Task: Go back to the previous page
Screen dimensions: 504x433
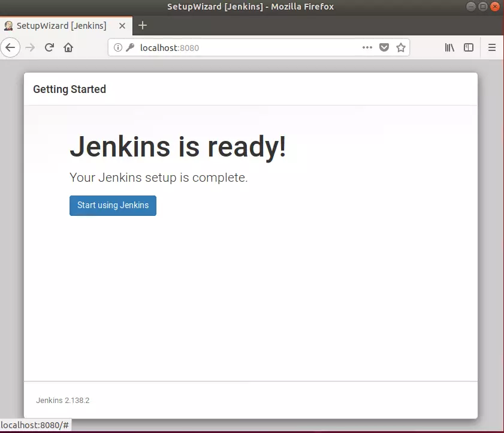Action: (x=10, y=47)
